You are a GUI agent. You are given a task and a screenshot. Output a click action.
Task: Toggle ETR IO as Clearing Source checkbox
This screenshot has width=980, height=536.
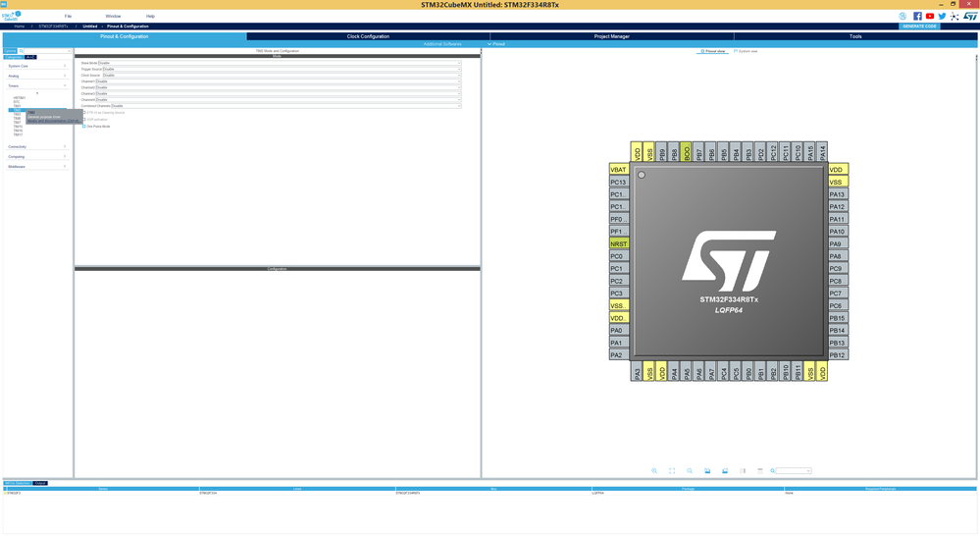84,113
